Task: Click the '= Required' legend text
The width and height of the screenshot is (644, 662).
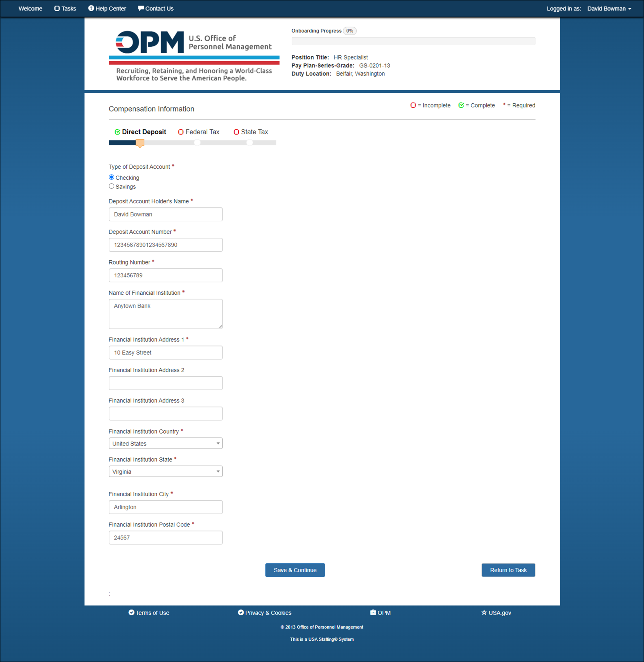Action: pos(521,105)
